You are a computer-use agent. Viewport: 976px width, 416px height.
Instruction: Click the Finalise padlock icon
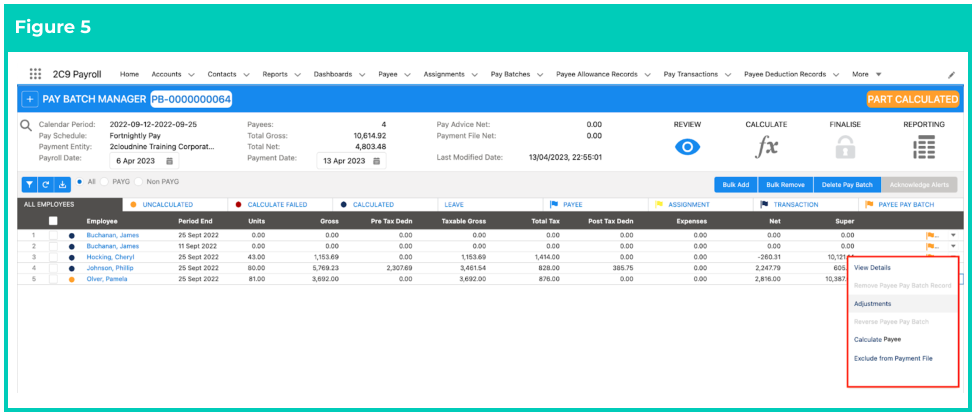click(x=845, y=147)
